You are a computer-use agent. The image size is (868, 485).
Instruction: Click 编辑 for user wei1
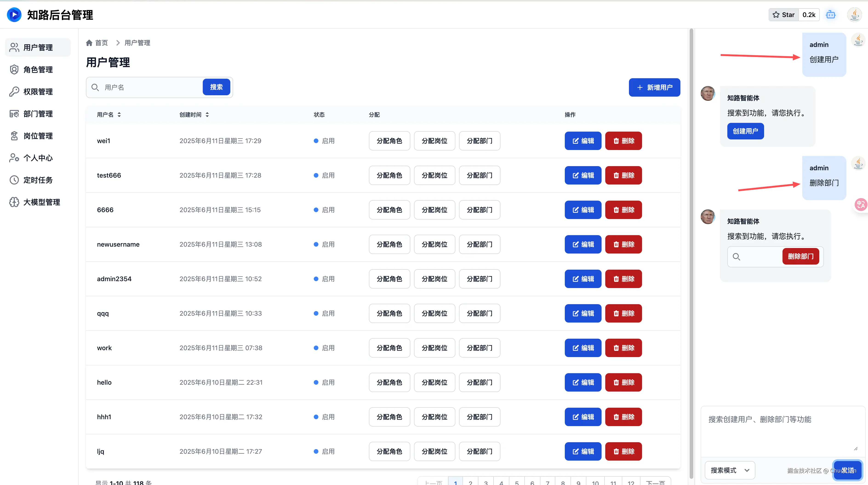click(x=582, y=141)
